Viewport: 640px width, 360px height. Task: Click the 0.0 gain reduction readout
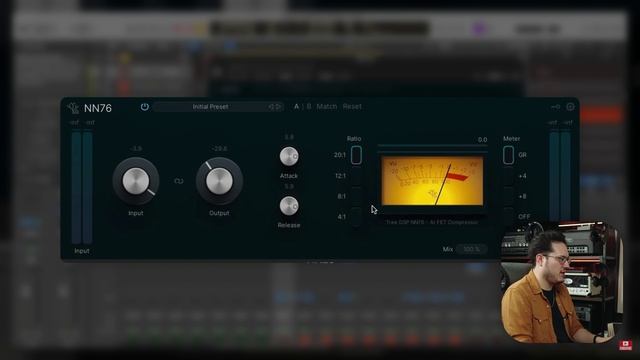tap(482, 140)
